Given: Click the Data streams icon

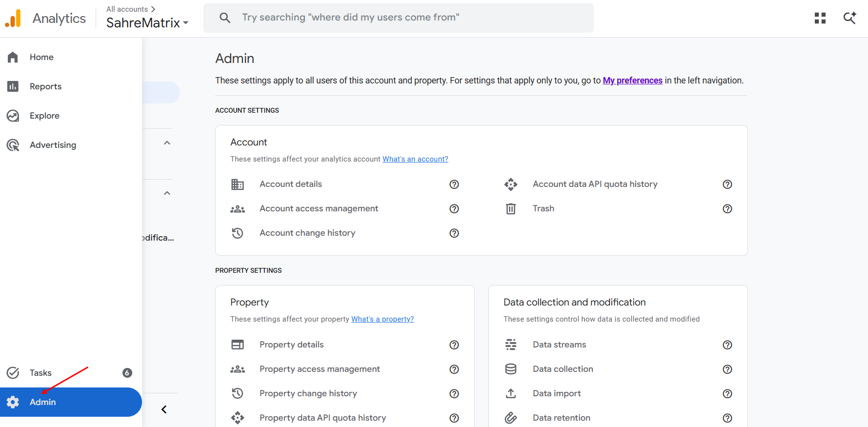Looking at the screenshot, I should [x=511, y=345].
